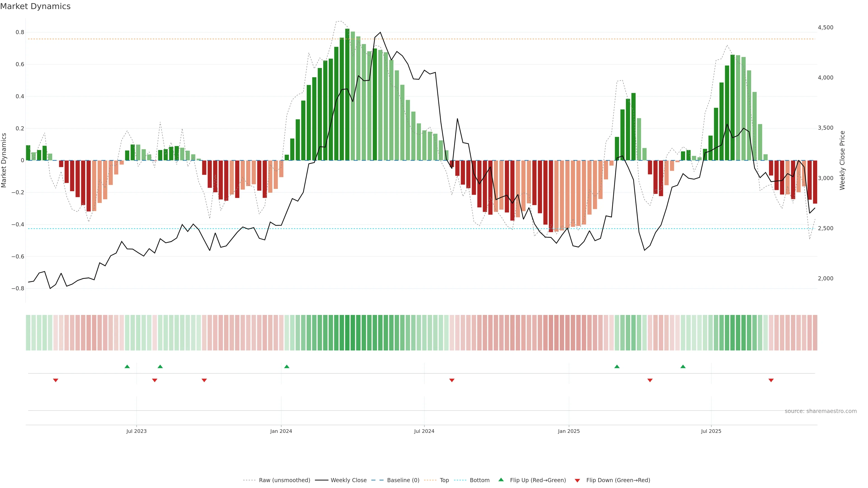
Task: Click the Flip Down marker just after Jul 2024
Action: click(452, 380)
